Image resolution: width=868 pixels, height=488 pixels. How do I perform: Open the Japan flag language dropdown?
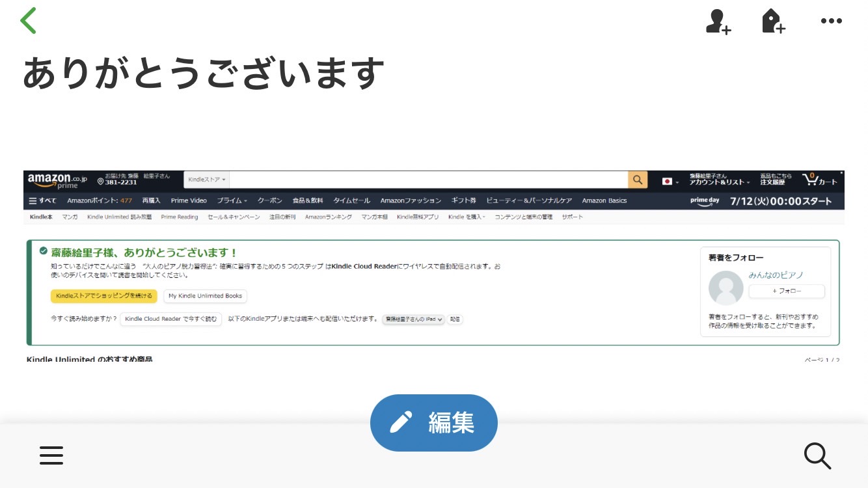(670, 182)
